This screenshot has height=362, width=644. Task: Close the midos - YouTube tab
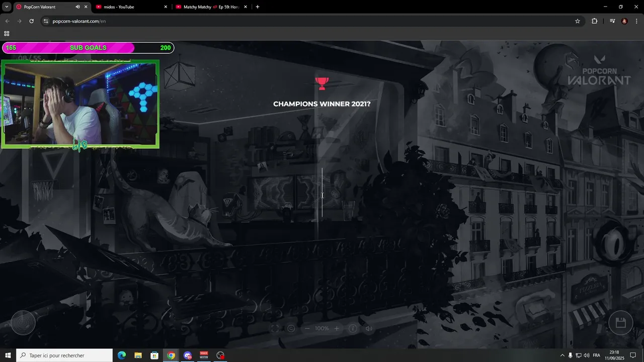pos(166,7)
